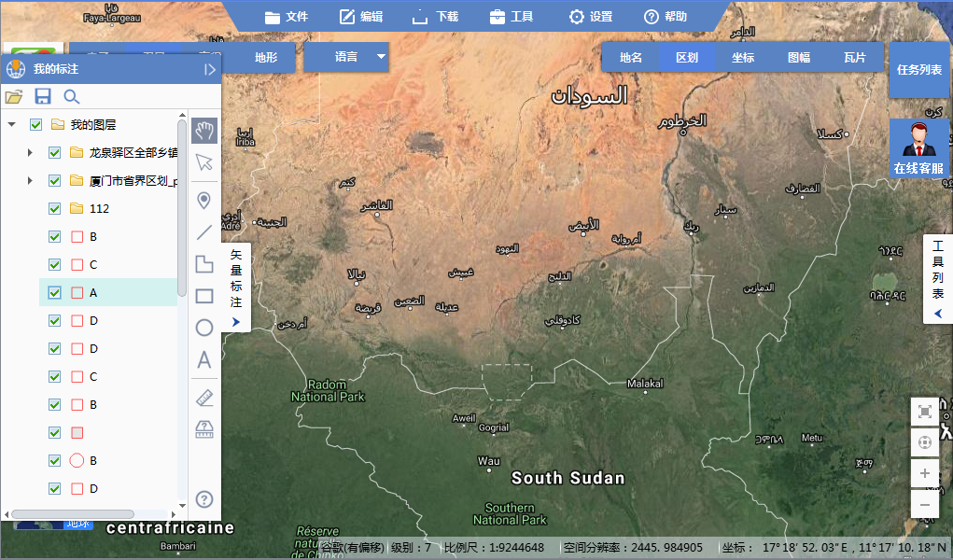Pick the polyline drawing tool

click(x=204, y=232)
